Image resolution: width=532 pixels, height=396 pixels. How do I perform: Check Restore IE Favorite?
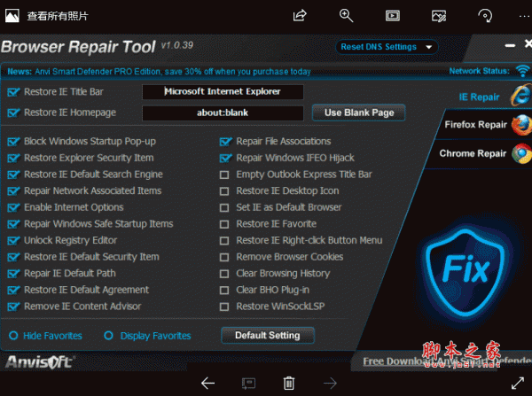click(x=224, y=224)
